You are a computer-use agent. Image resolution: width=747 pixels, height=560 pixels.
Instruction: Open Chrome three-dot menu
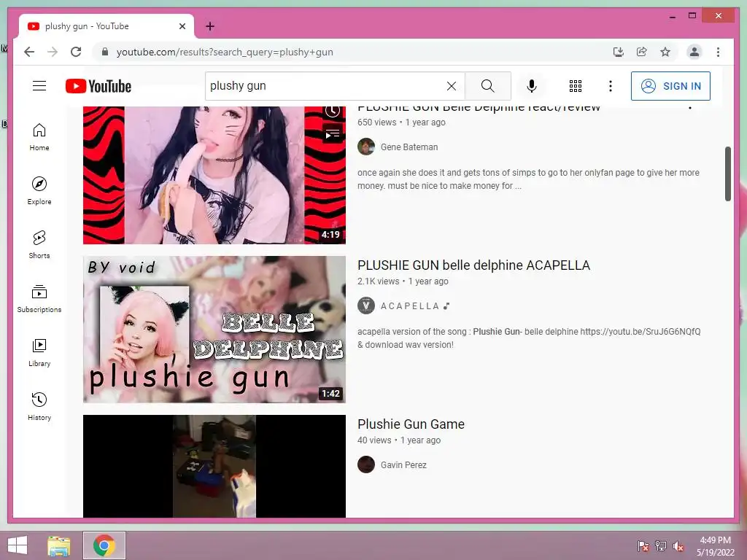pyautogui.click(x=718, y=52)
